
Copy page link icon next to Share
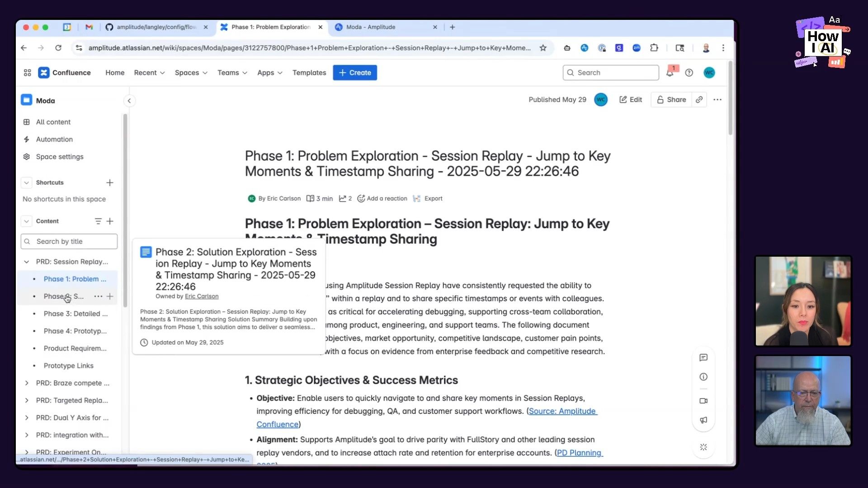coord(699,99)
